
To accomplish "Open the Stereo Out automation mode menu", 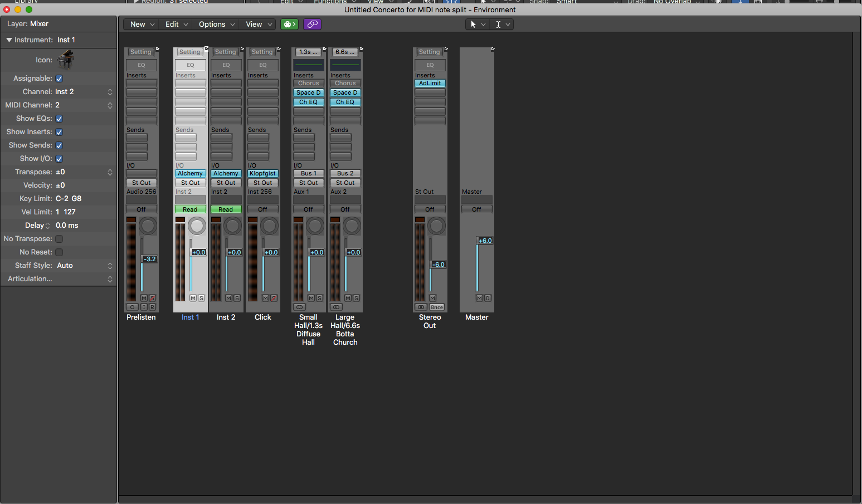I will [430, 209].
